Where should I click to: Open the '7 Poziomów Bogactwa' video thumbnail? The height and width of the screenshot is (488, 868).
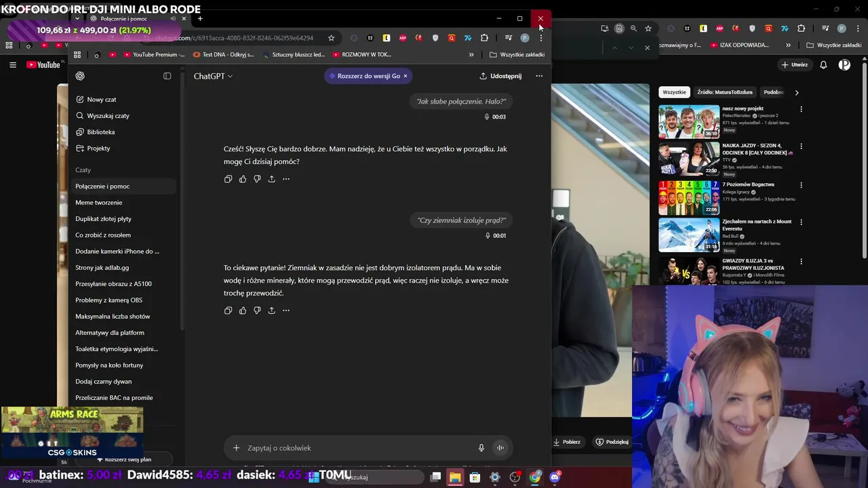point(689,197)
